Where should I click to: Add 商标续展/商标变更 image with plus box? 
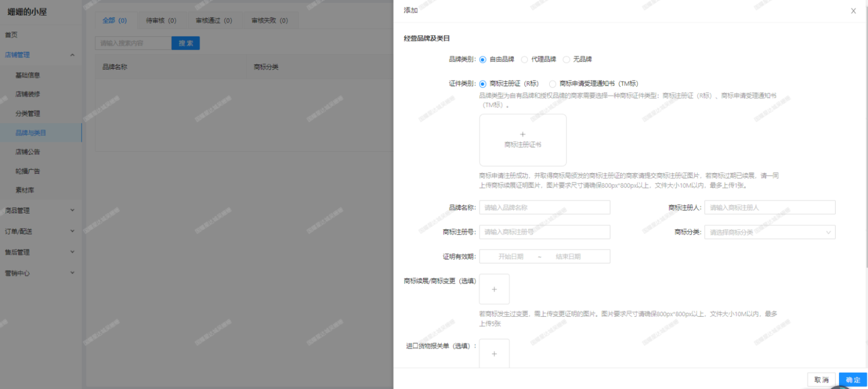[494, 289]
